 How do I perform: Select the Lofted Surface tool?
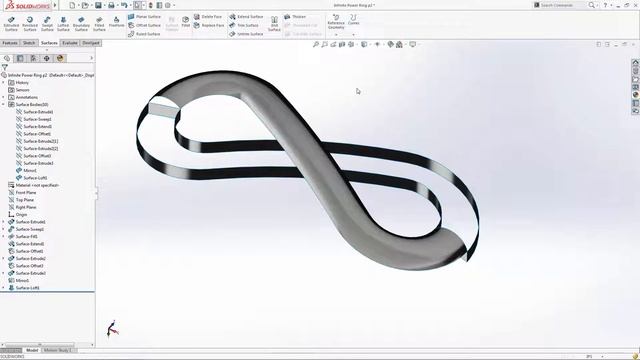click(63, 24)
